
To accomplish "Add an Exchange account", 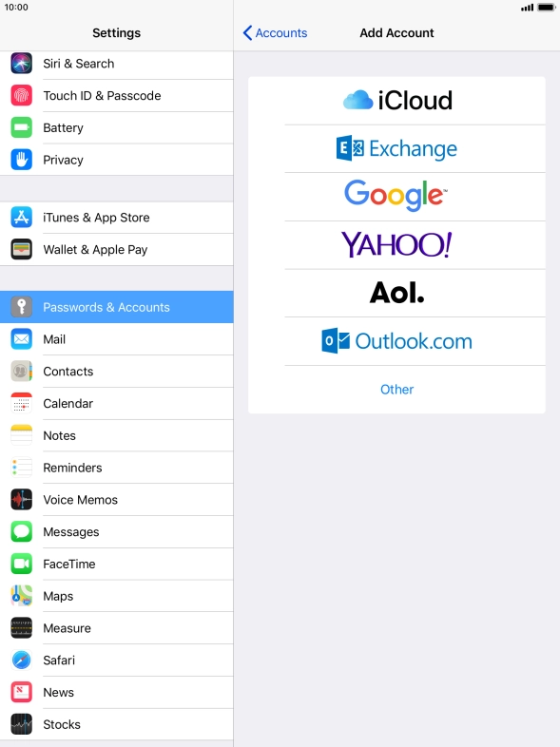I will pos(396,148).
